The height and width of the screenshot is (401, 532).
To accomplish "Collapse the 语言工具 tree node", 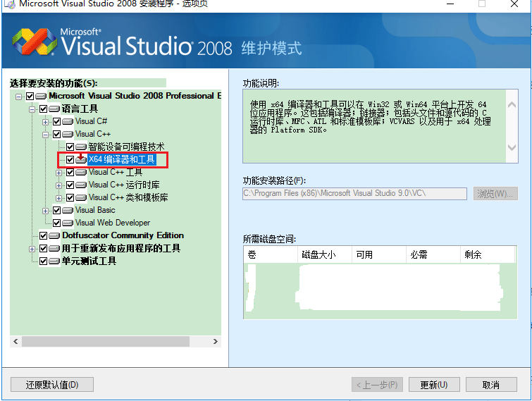I will (x=32, y=109).
